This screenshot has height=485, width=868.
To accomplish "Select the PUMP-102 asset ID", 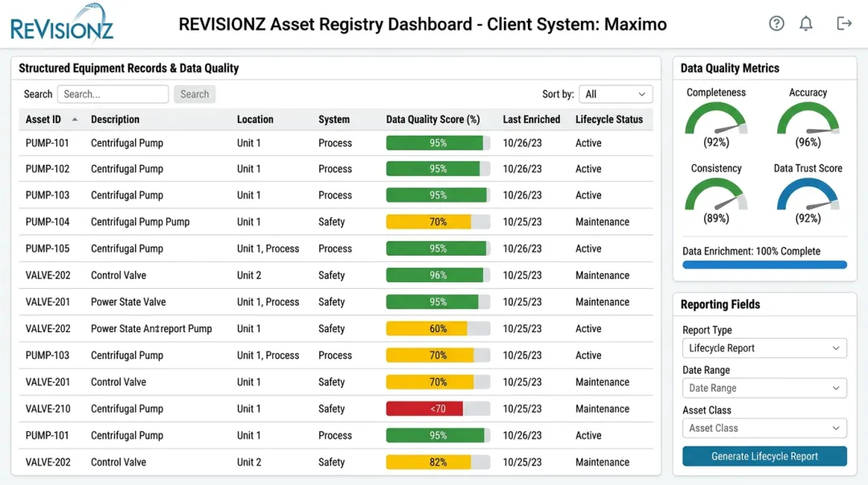I will (x=47, y=168).
